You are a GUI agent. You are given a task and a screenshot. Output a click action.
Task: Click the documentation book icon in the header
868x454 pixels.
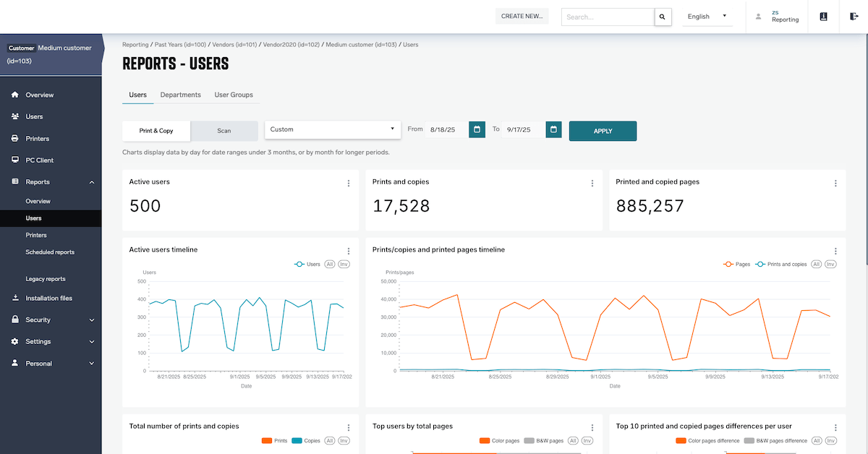point(823,15)
